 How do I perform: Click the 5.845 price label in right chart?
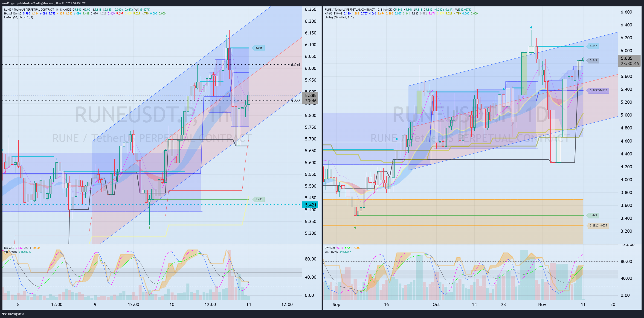(x=593, y=60)
